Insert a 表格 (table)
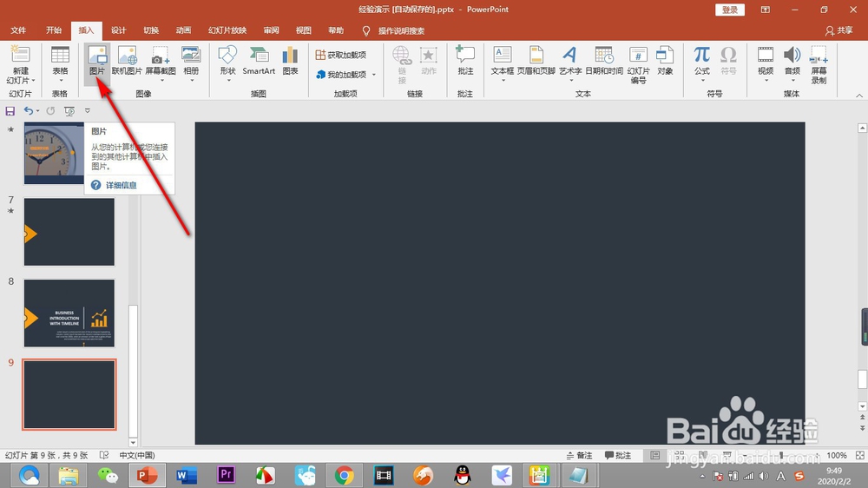Screen dimensions: 868x488 [60, 61]
